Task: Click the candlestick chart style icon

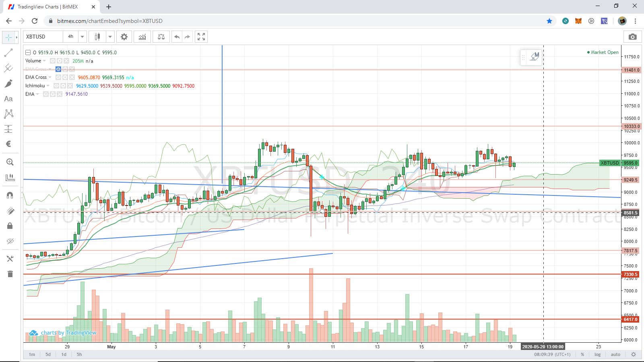Action: (97, 37)
